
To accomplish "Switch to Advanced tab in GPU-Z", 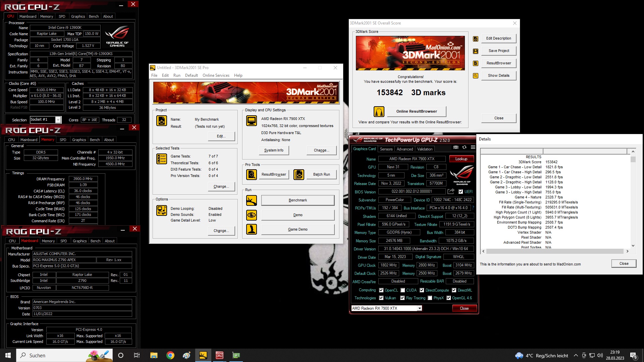I will [405, 149].
